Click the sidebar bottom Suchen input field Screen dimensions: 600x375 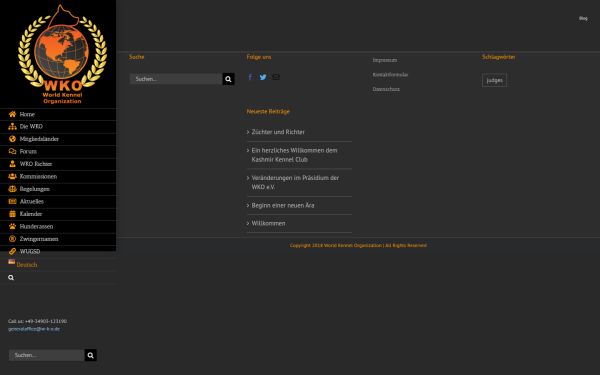[x=47, y=355]
